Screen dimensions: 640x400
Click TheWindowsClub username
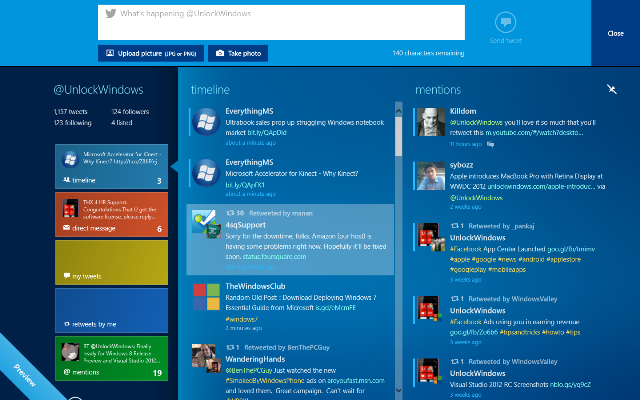pos(255,286)
